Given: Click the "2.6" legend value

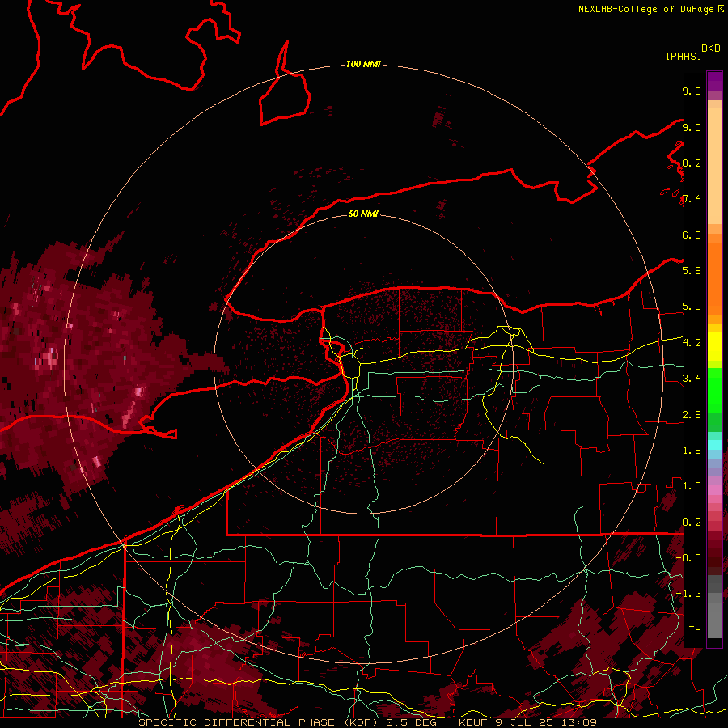Looking at the screenshot, I should pos(692,415).
